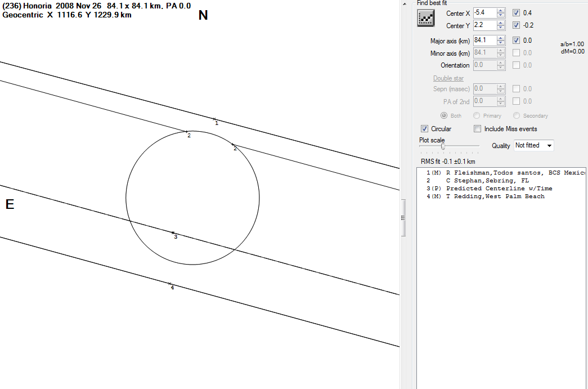
Task: Click chord marker 4 on the plot
Action: [169, 283]
